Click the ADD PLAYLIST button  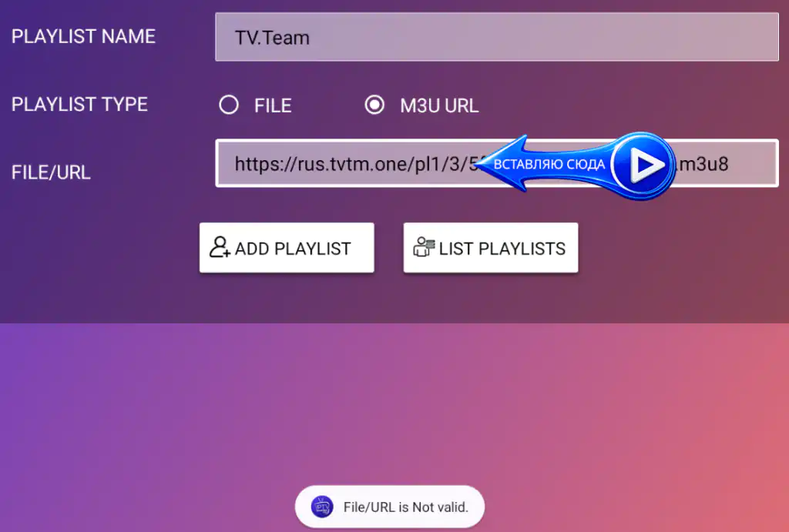coord(287,248)
